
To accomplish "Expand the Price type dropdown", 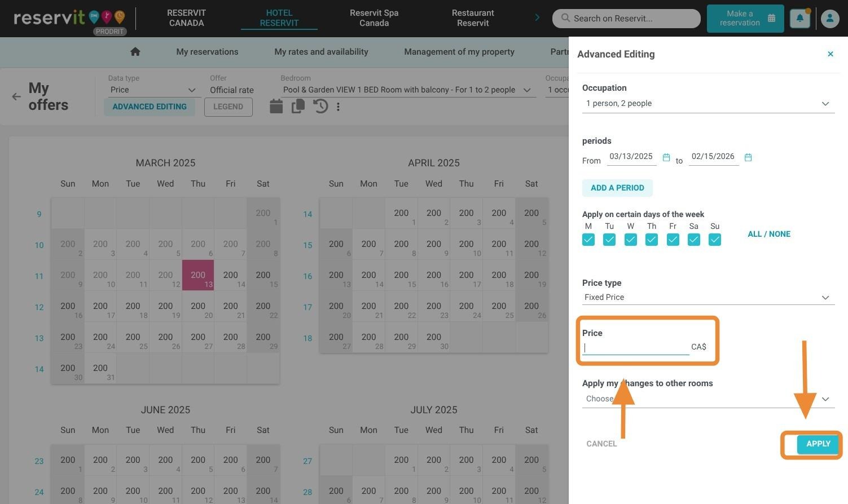I will pyautogui.click(x=708, y=297).
